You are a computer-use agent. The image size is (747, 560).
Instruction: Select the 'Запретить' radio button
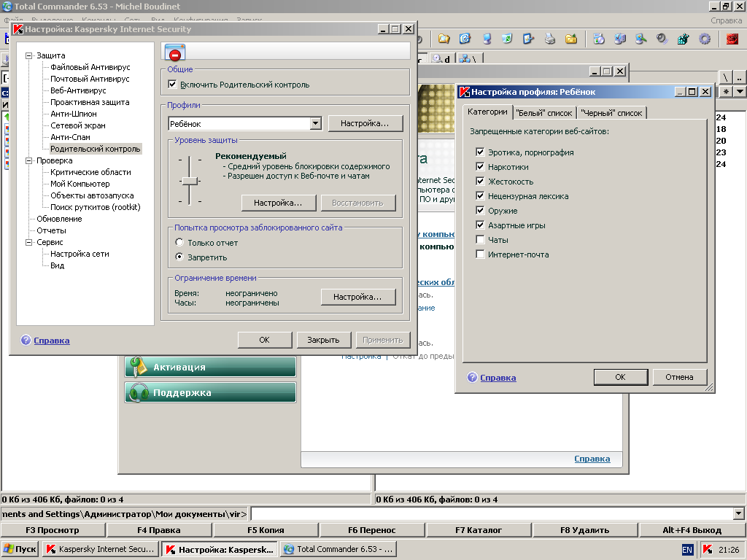pos(179,257)
